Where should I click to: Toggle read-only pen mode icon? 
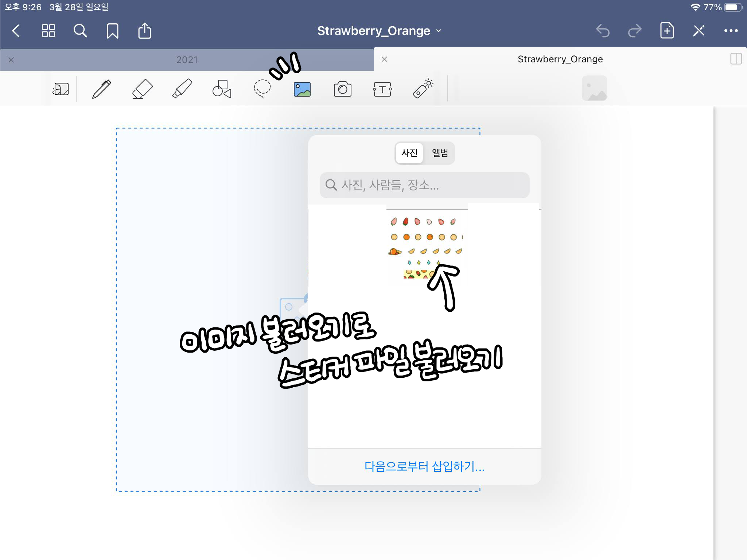[699, 31]
